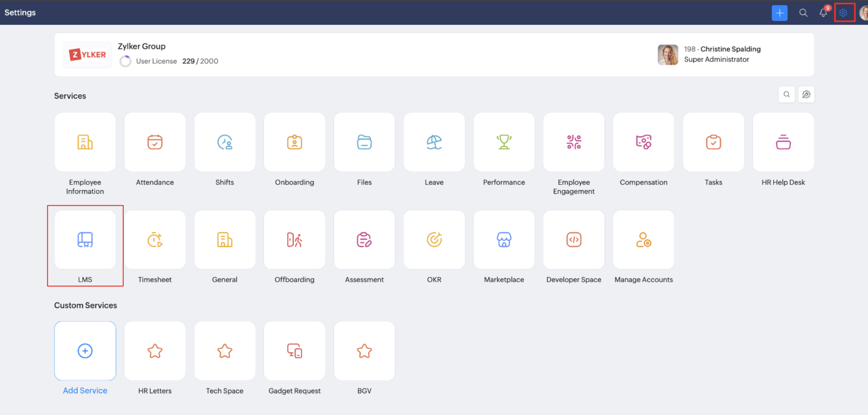
Task: Open the Employee Information service
Action: click(x=85, y=142)
